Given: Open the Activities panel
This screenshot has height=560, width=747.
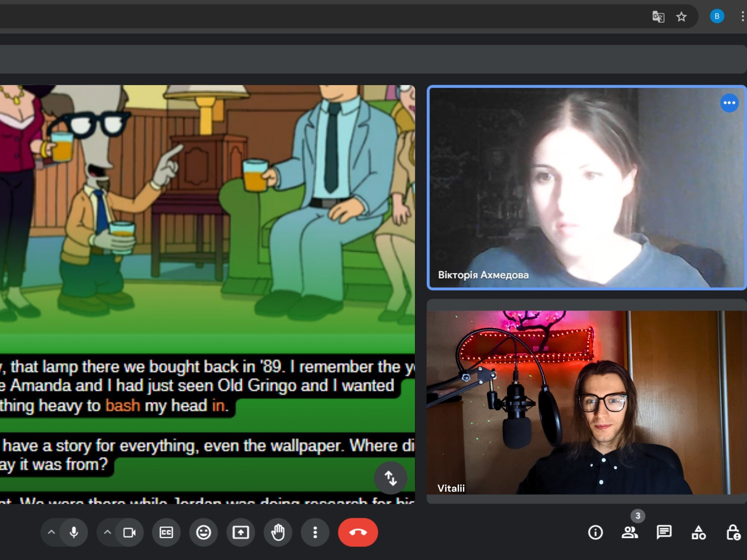Looking at the screenshot, I should point(698,532).
